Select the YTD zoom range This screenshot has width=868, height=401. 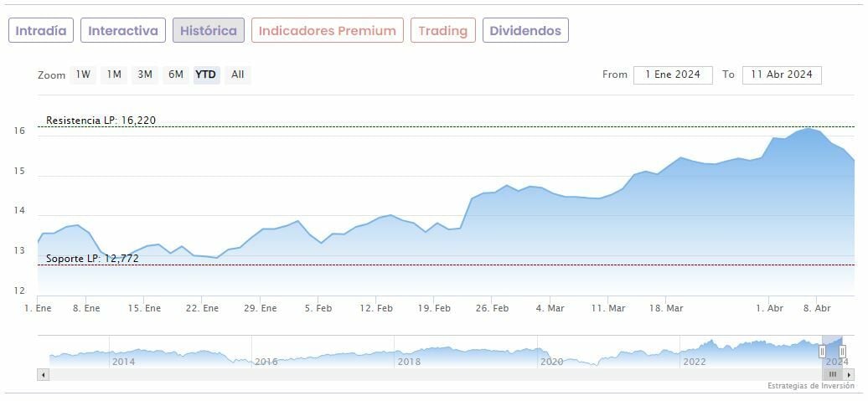205,75
